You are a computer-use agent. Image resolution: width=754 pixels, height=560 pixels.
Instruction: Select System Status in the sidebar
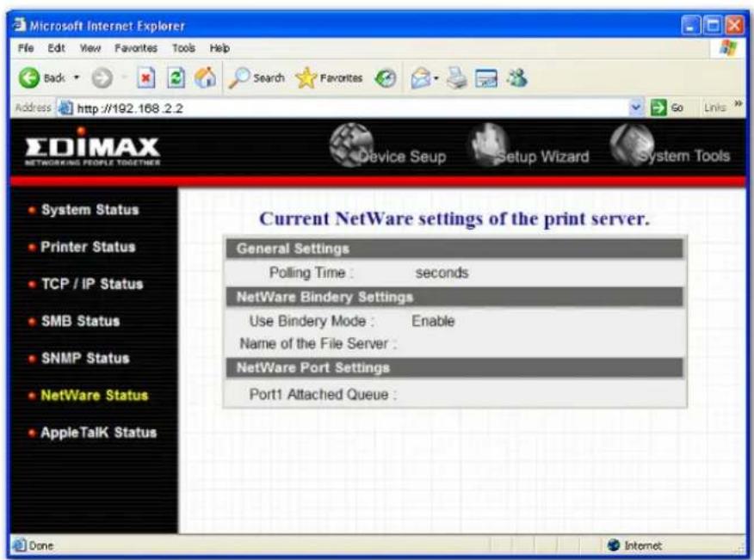click(90, 210)
